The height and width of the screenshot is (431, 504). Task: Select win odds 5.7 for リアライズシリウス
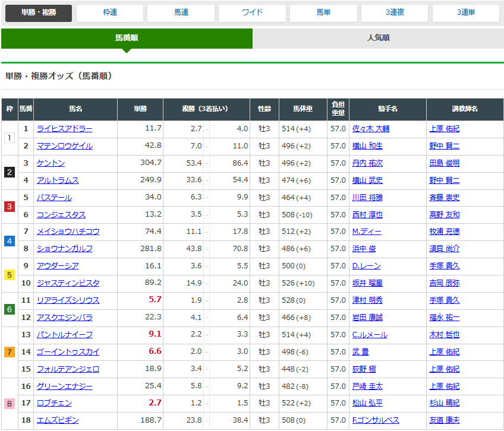(x=155, y=300)
